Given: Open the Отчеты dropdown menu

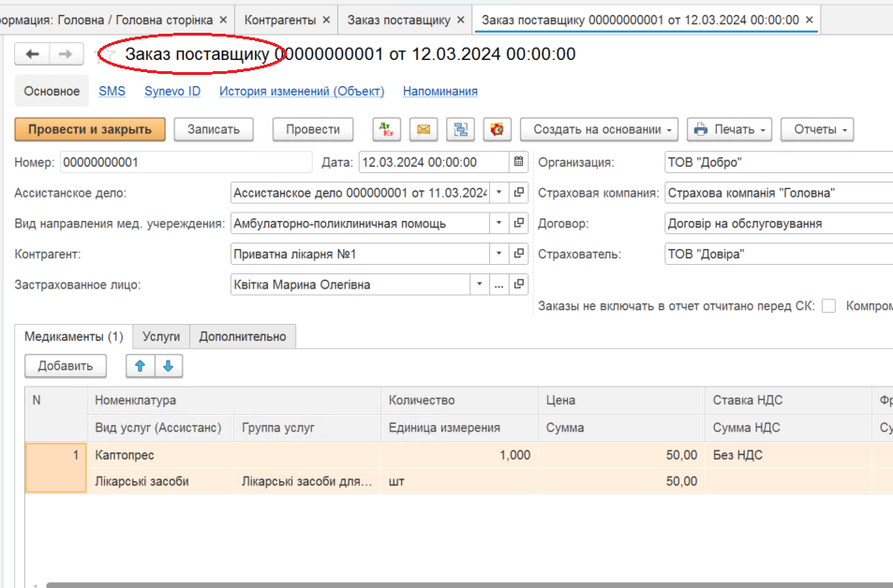Looking at the screenshot, I should 817,129.
